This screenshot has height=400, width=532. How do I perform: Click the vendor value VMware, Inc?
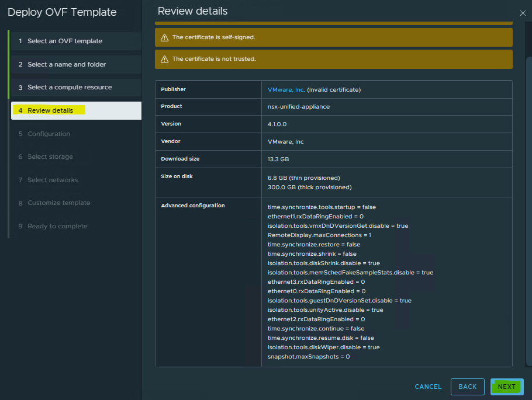285,142
